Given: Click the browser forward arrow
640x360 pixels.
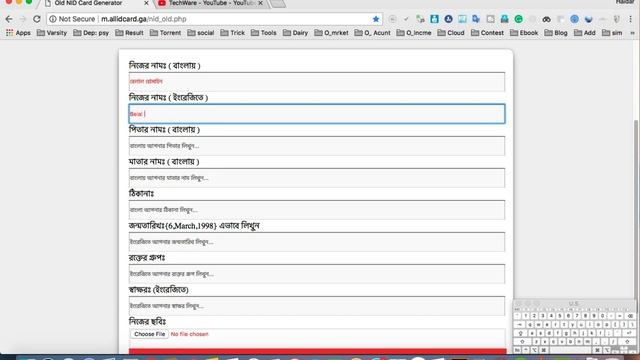Looking at the screenshot, I should click(x=23, y=19).
